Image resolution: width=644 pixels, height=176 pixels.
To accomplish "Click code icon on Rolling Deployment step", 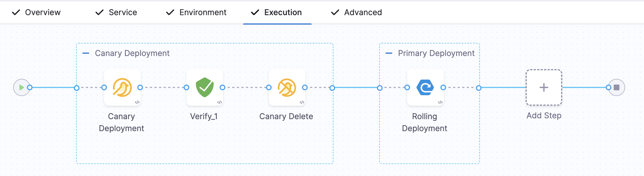I will point(440,102).
